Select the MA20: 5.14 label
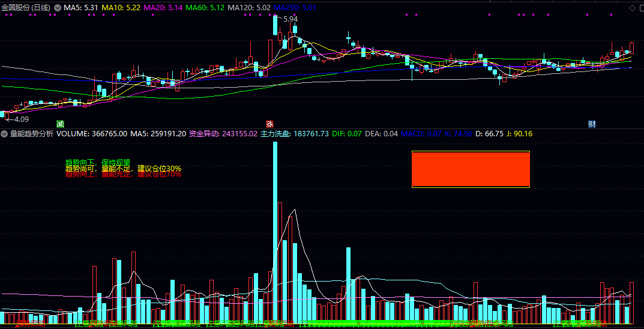Image resolution: width=644 pixels, height=329 pixels. [164, 7]
